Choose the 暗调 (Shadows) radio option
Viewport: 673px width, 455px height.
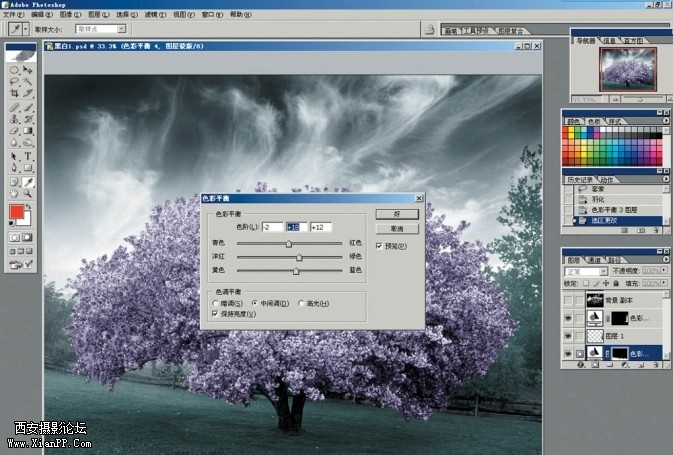tap(215, 303)
